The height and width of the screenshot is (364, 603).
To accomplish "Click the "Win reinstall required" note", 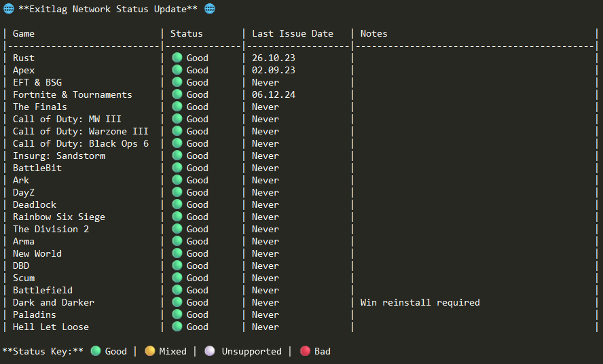I will 420,302.
